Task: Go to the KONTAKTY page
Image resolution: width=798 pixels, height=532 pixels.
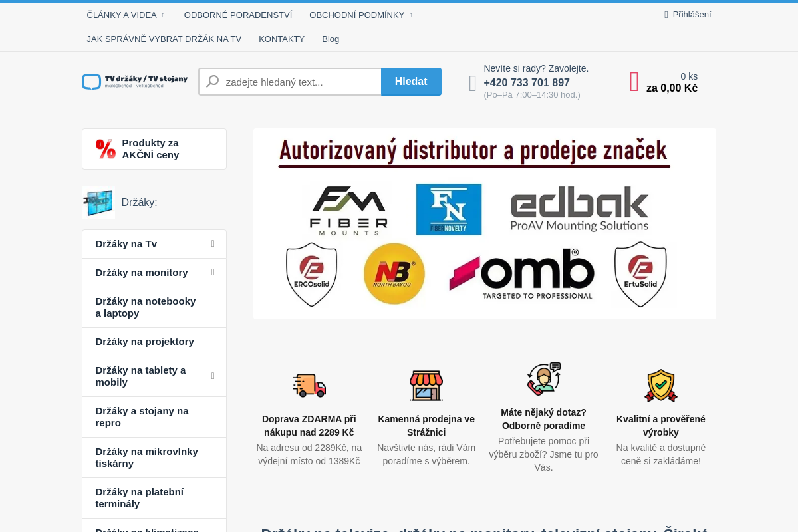Action: pyautogui.click(x=281, y=39)
